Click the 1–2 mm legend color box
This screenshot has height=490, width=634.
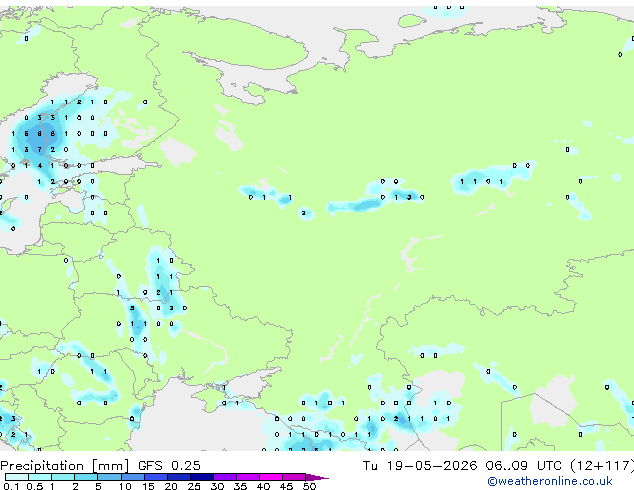[63, 477]
